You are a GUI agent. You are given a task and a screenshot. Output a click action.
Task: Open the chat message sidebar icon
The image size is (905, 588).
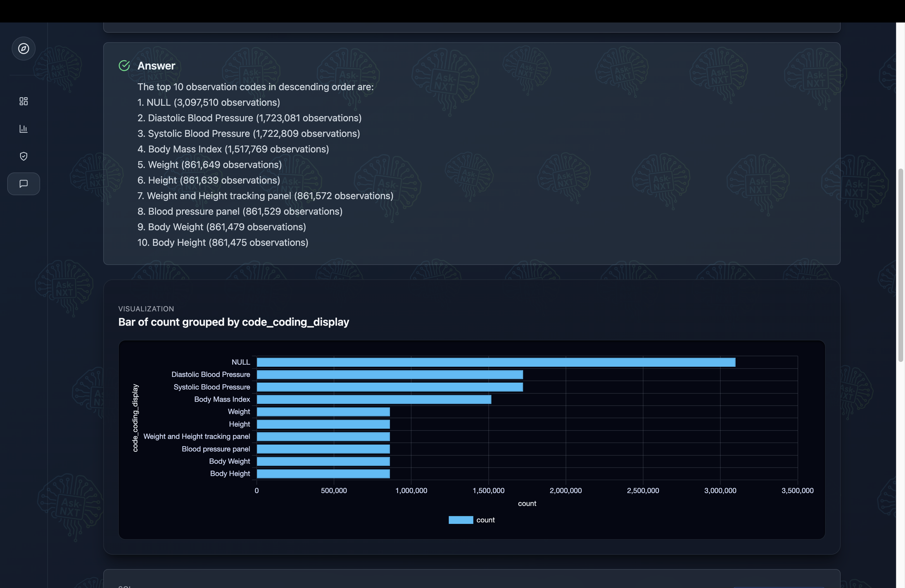pos(24,184)
